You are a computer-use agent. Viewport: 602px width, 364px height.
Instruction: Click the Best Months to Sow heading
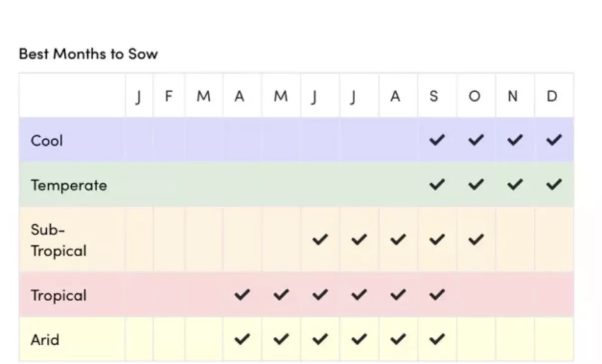(88, 54)
